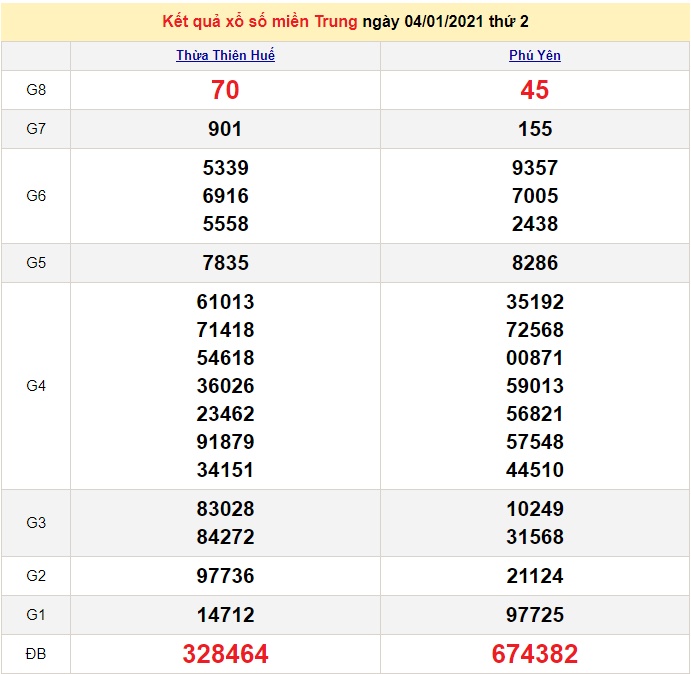The width and height of the screenshot is (691, 674).
Task: Click the G1 number 97725
Action: coord(535,614)
